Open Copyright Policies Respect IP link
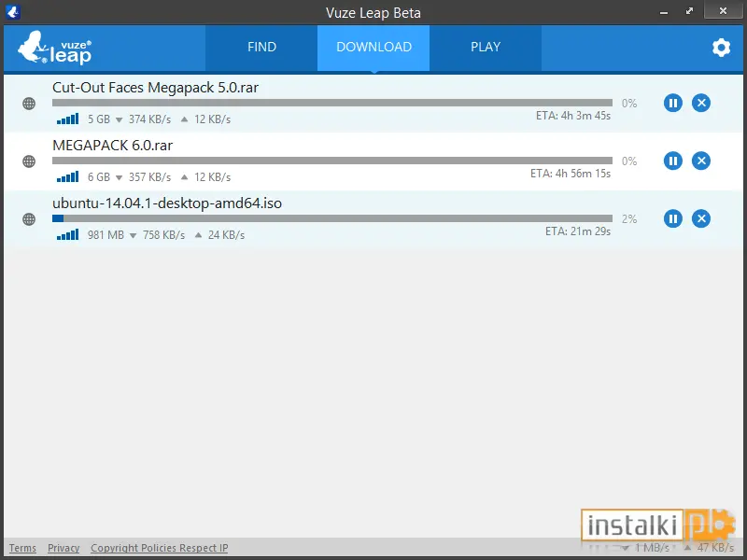747x560 pixels. [160, 548]
